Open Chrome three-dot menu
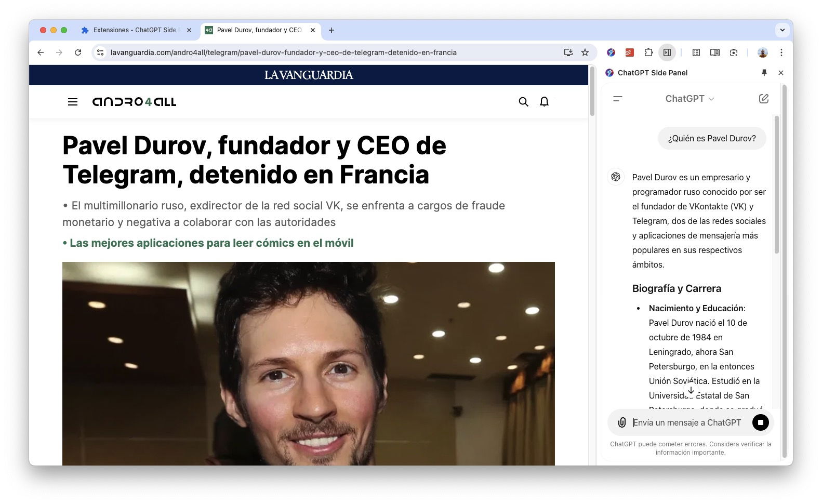822x504 pixels. (x=781, y=52)
